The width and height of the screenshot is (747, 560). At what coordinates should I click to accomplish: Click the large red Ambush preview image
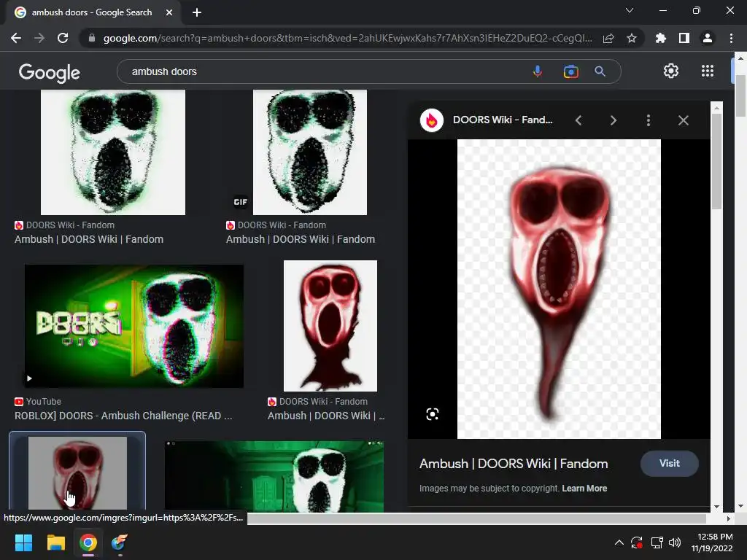tap(559, 289)
